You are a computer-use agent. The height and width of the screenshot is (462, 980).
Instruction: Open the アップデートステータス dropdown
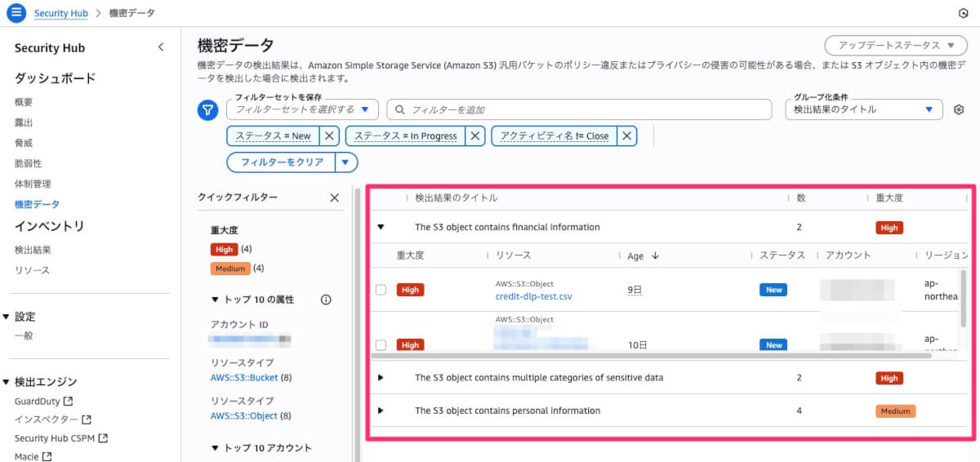point(896,45)
